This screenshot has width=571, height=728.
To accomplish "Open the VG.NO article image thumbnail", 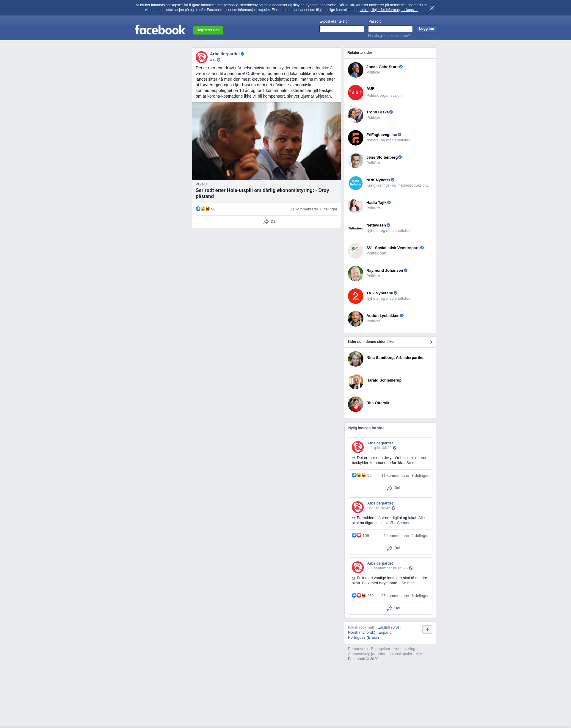I will click(266, 141).
